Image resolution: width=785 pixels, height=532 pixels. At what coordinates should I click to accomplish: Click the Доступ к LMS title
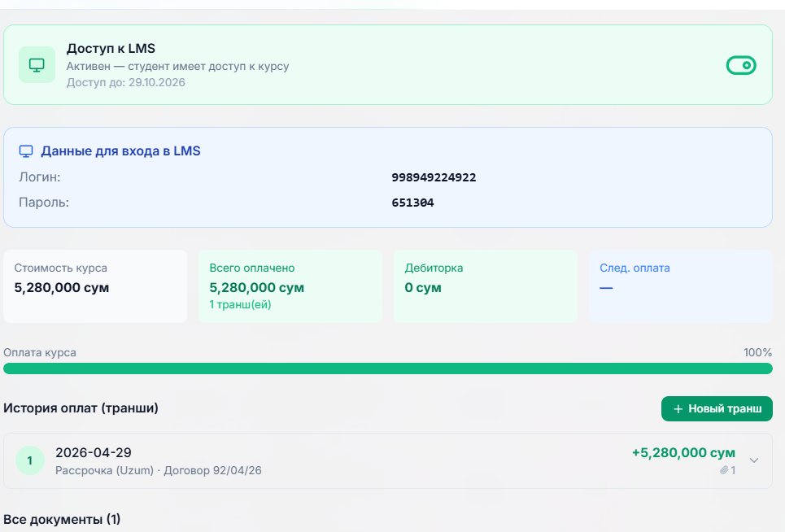point(111,49)
